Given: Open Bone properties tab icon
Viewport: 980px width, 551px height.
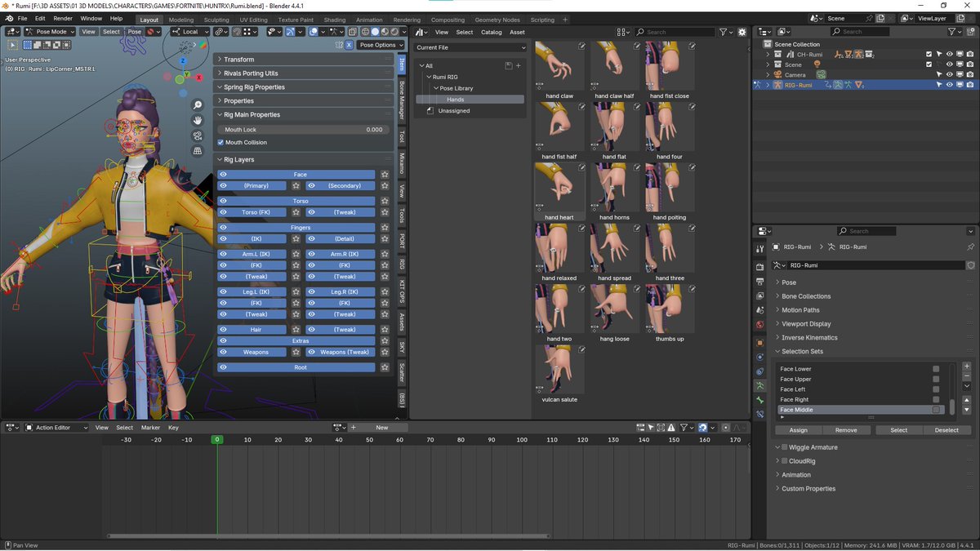Looking at the screenshot, I should pos(759,400).
